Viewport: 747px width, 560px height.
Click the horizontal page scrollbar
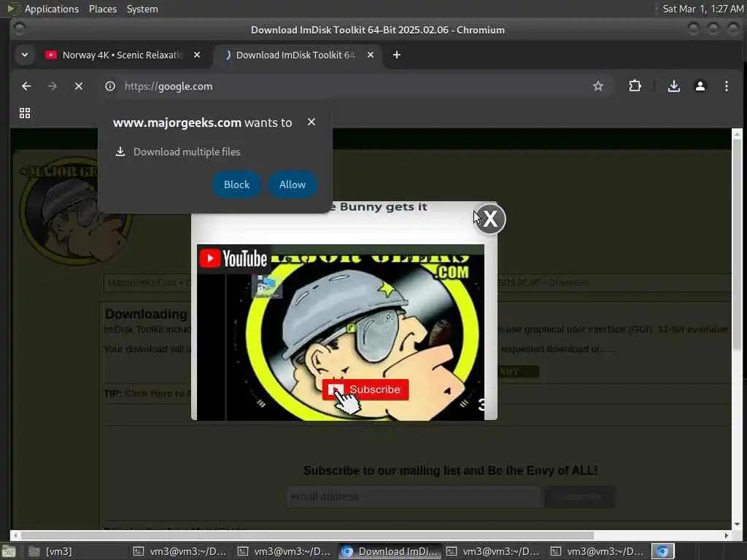[x=307, y=535]
